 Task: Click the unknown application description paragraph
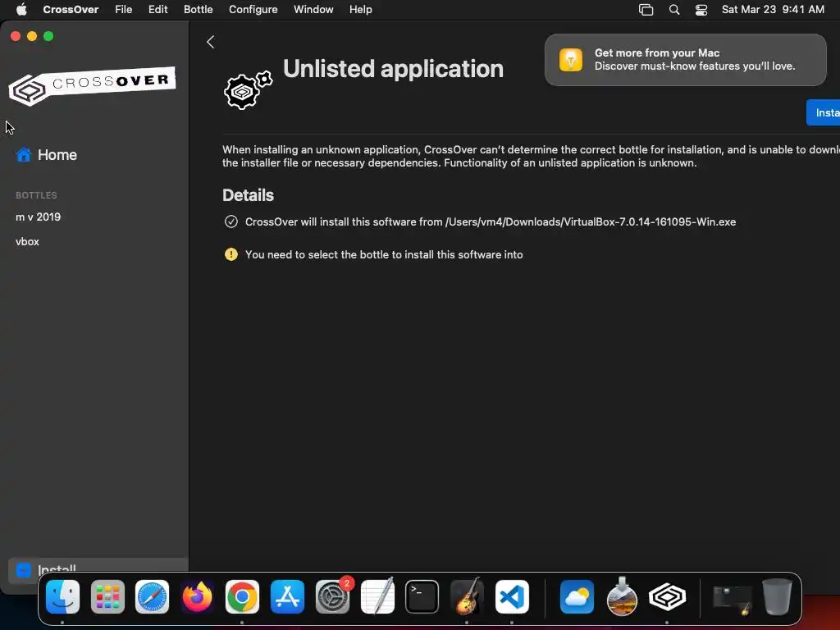[x=531, y=156]
